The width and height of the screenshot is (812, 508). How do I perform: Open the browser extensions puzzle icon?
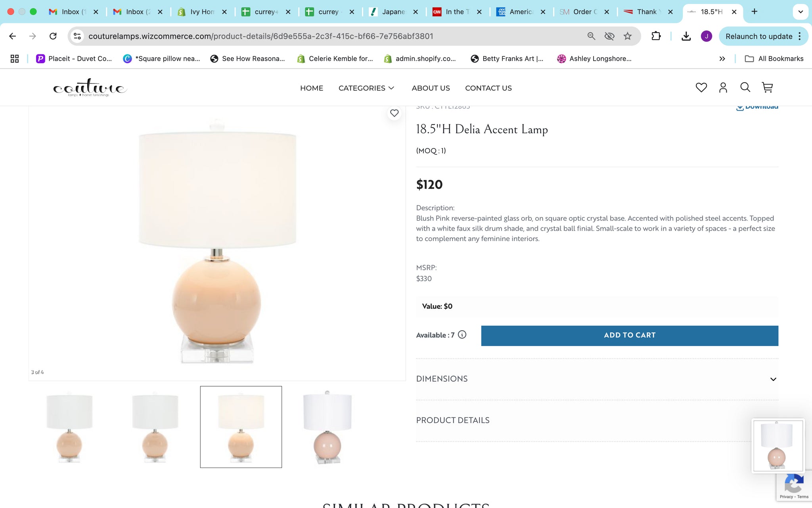pyautogui.click(x=656, y=36)
